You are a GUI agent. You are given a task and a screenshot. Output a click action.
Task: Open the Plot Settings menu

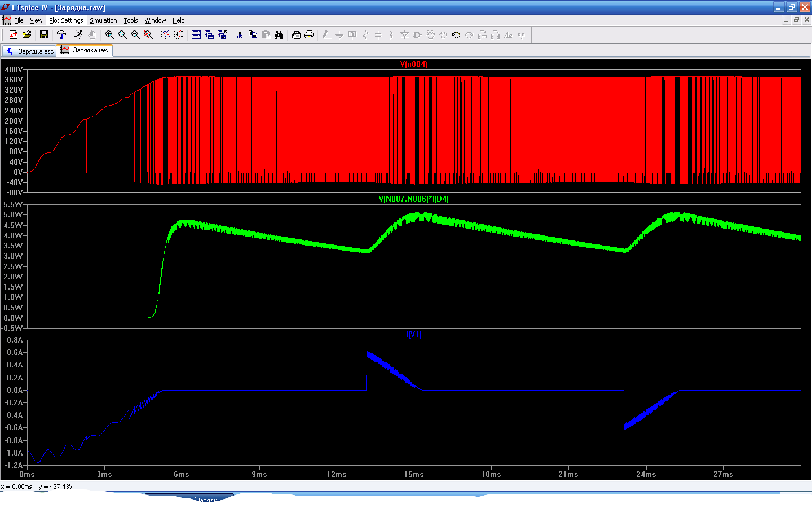(66, 20)
